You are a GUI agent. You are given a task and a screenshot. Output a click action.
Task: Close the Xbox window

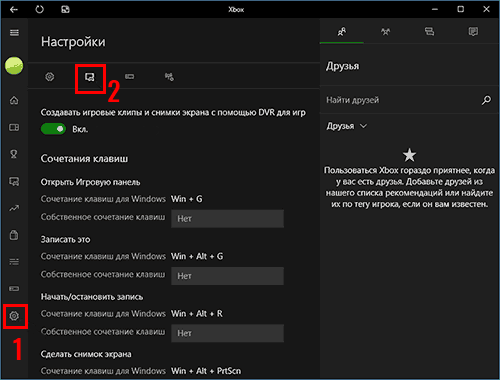click(x=486, y=9)
